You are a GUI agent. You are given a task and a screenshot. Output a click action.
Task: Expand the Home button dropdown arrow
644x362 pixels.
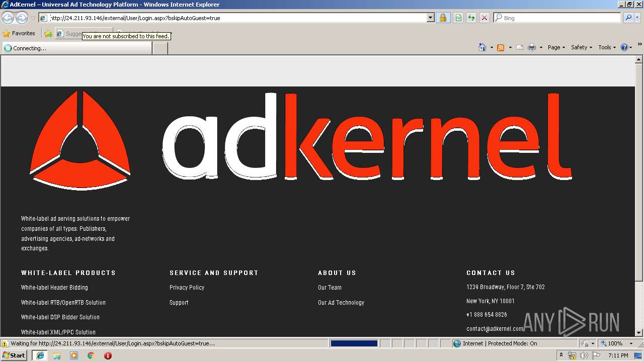tap(492, 47)
